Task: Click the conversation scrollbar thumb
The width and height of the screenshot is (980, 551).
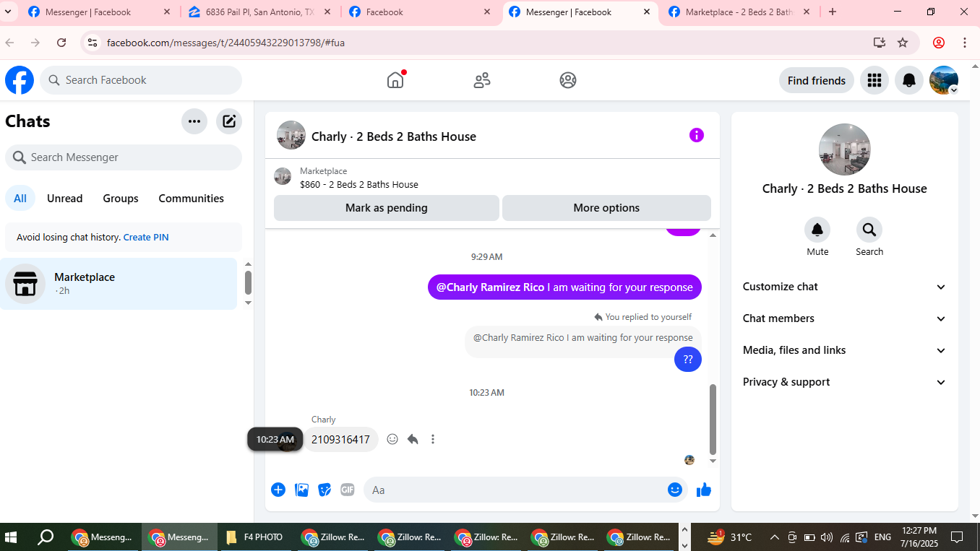Action: coord(713,419)
